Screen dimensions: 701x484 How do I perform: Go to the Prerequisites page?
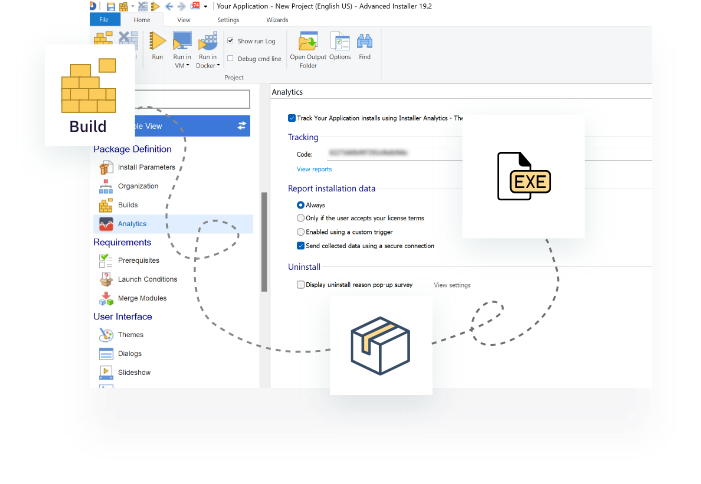click(x=138, y=260)
